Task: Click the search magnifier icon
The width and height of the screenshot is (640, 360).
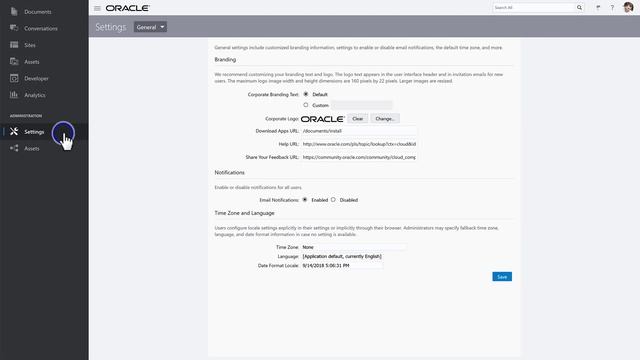Action: pos(579,7)
